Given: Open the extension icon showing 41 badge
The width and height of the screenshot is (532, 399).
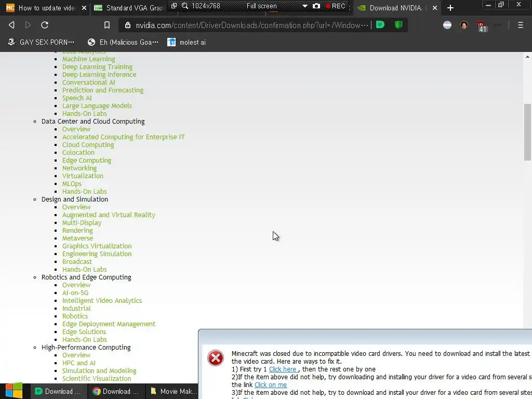Looking at the screenshot, I should [482, 26].
